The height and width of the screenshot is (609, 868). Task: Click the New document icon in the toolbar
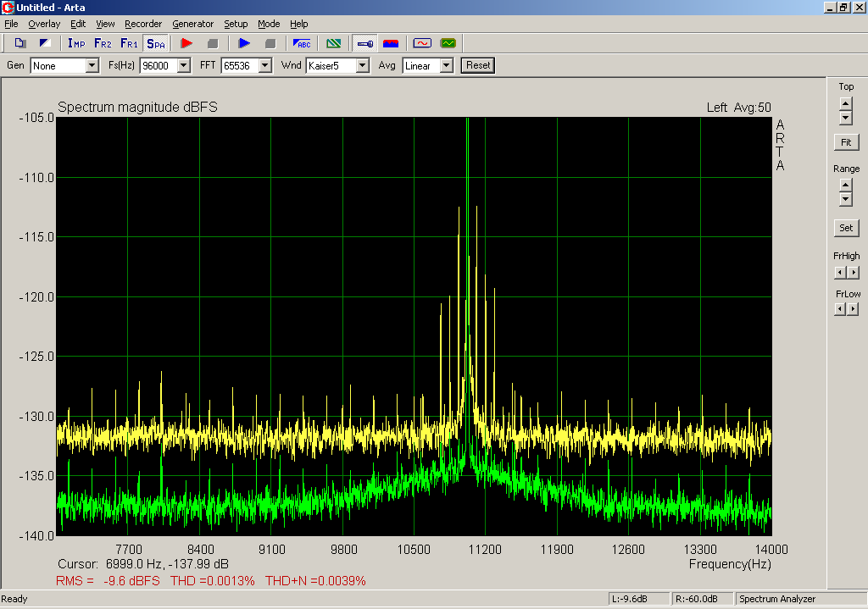tap(20, 43)
